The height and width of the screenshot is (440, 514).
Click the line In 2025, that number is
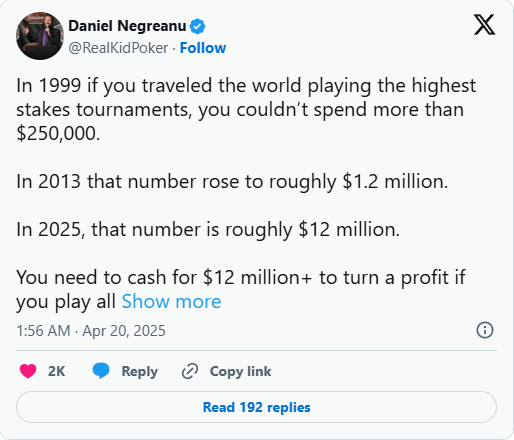[x=208, y=230]
